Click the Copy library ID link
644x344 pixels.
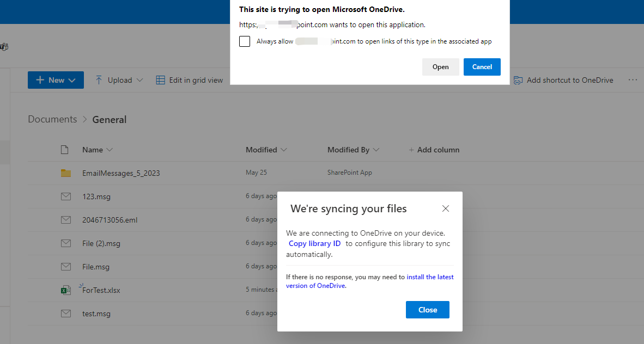click(314, 243)
